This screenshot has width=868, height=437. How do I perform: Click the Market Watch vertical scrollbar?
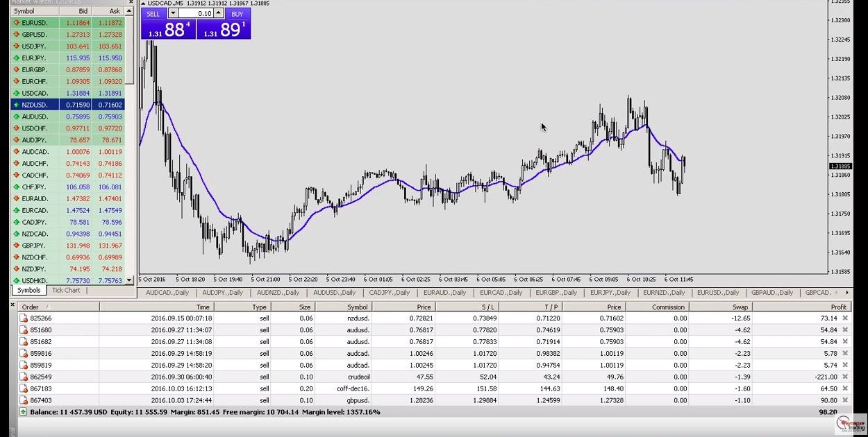pyautogui.click(x=131, y=139)
